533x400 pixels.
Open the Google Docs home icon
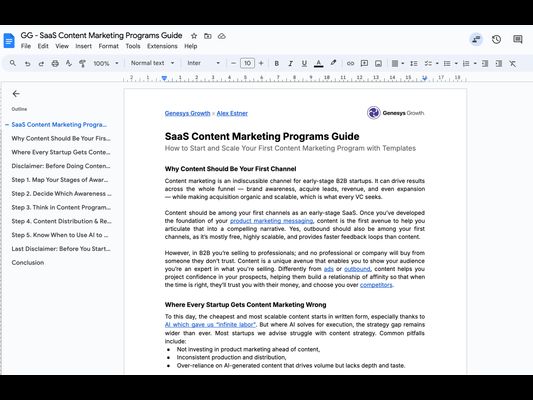pyautogui.click(x=9, y=41)
